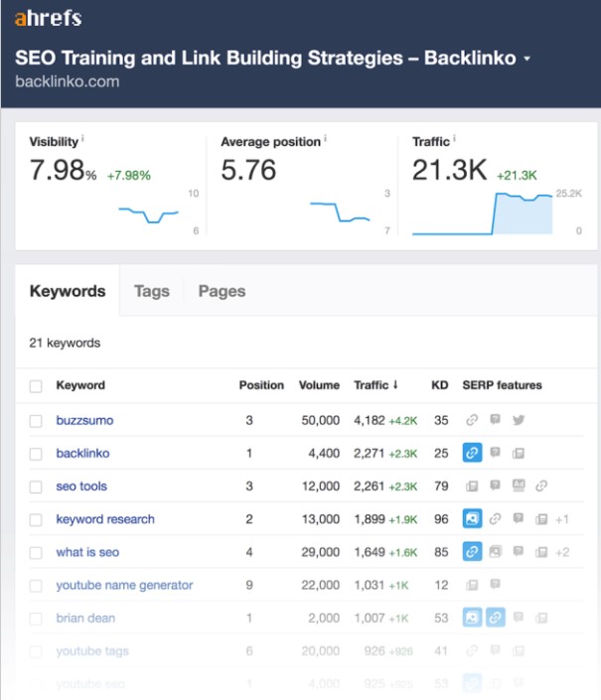Click the Twitter SERP icon for buzzsumo

tap(519, 420)
